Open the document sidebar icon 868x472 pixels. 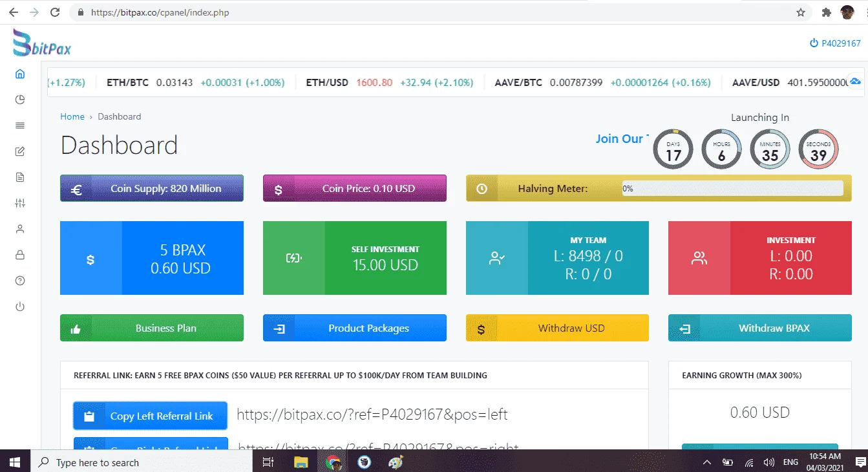[20, 177]
